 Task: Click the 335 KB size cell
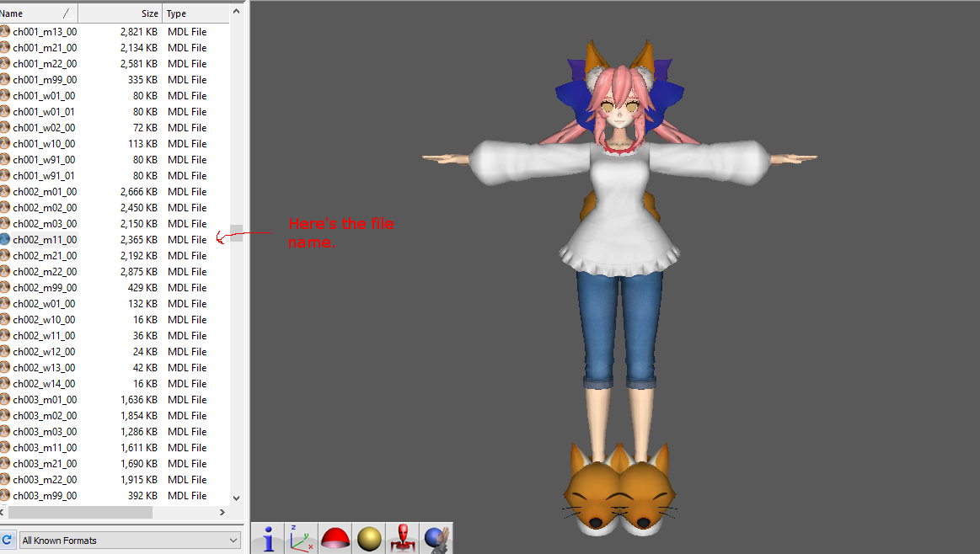[142, 80]
